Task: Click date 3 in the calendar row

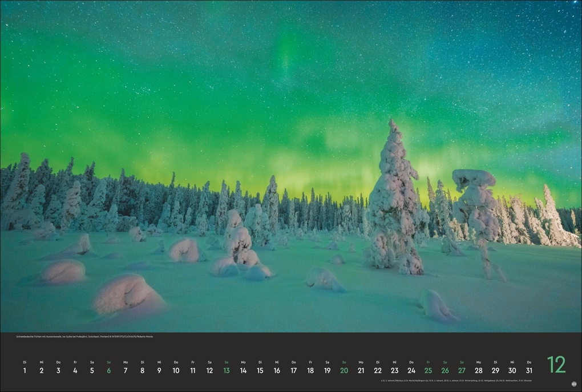Action: click(58, 370)
